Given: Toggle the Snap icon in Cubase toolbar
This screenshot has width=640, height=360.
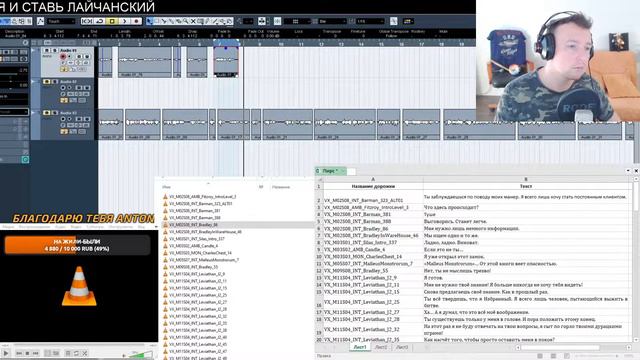Looking at the screenshot, I should point(277,21).
